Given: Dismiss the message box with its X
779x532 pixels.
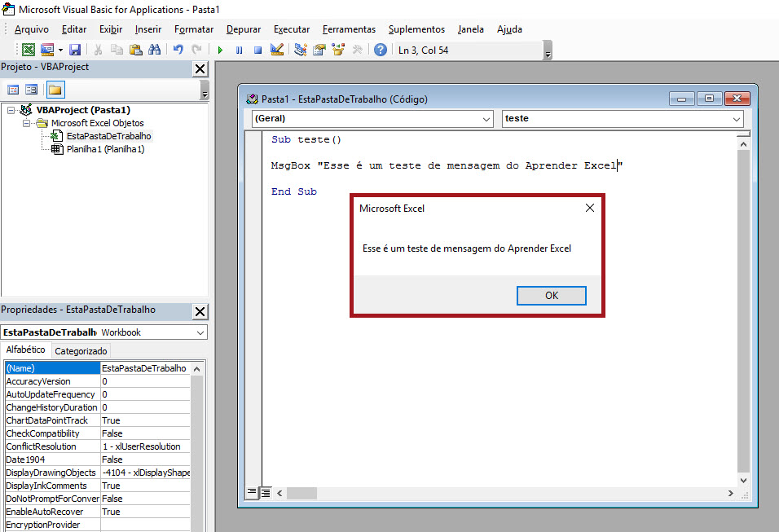Looking at the screenshot, I should 590,208.
